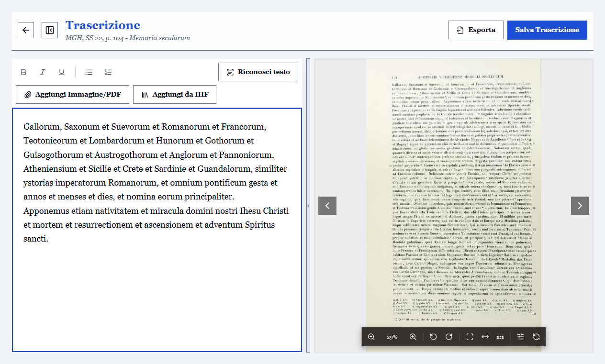The image size is (605, 364).
Task: Click the 29% zoom level value
Action: click(392, 337)
